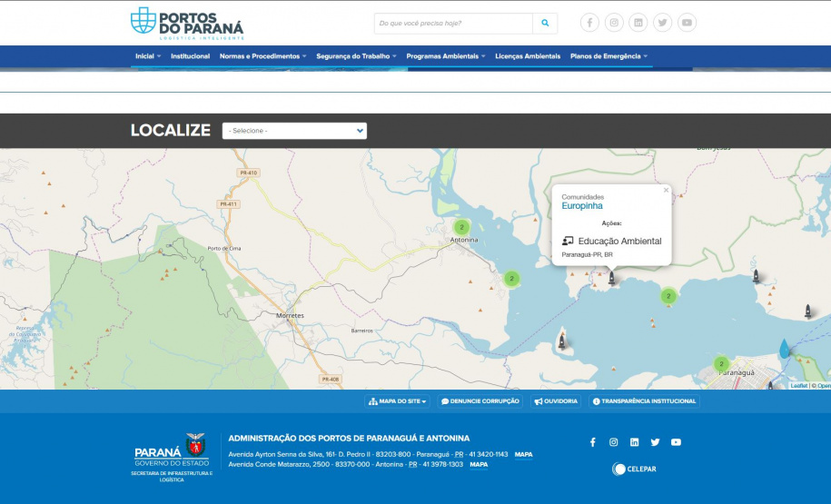This screenshot has height=504, width=831.
Task: Open the Localize Selecione dropdown
Action: point(294,131)
